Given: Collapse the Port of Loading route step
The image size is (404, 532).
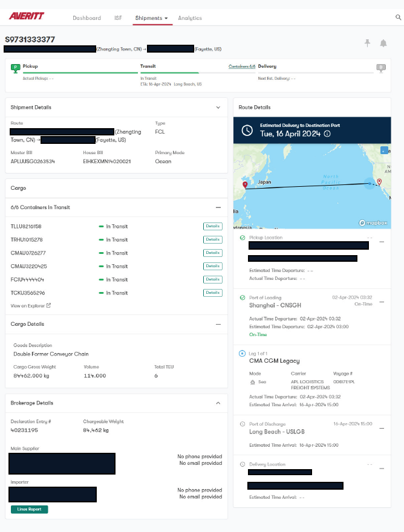Looking at the screenshot, I should click(x=382, y=302).
